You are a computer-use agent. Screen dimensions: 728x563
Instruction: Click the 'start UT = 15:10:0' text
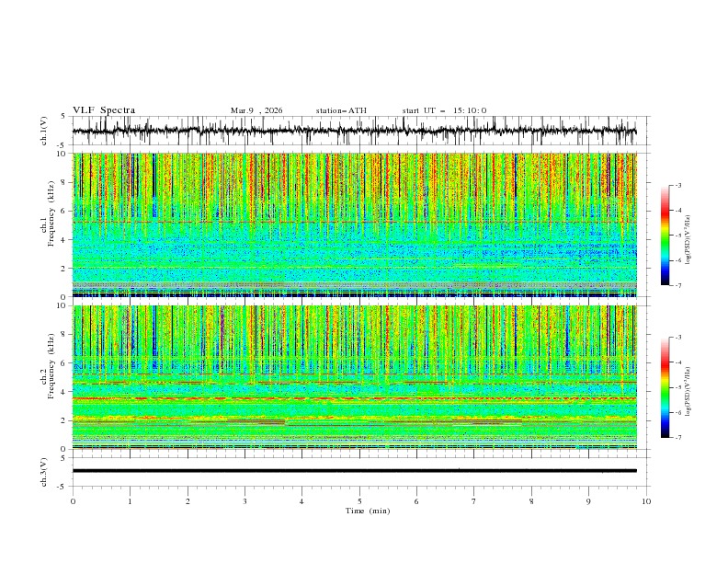[444, 110]
